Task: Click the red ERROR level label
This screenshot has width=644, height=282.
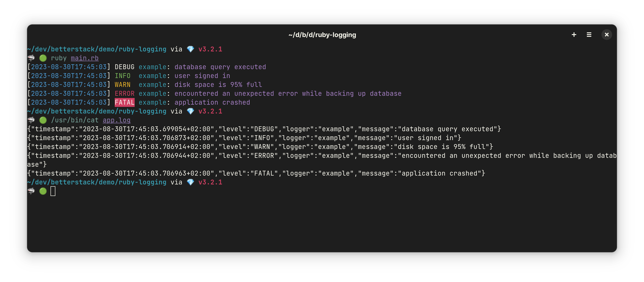Action: click(124, 94)
